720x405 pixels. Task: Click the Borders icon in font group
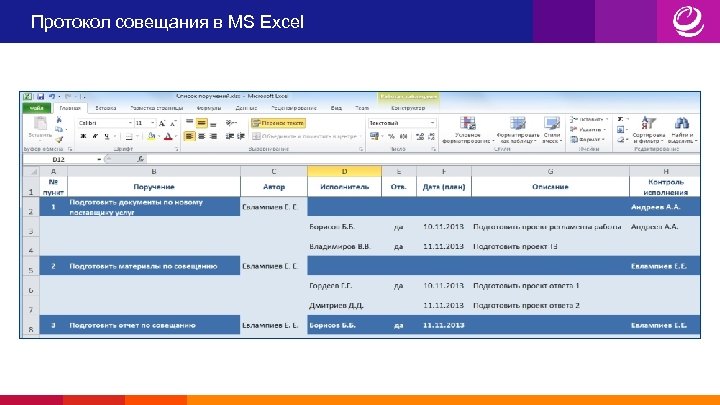(129, 136)
